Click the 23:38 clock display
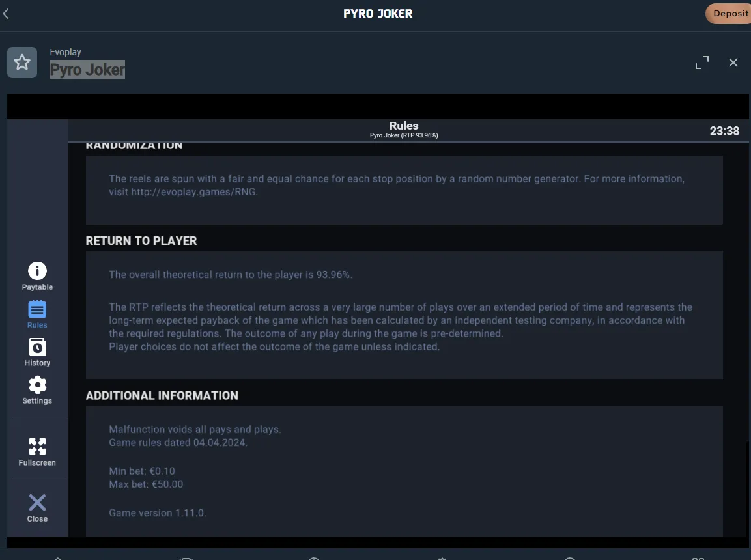 724,131
